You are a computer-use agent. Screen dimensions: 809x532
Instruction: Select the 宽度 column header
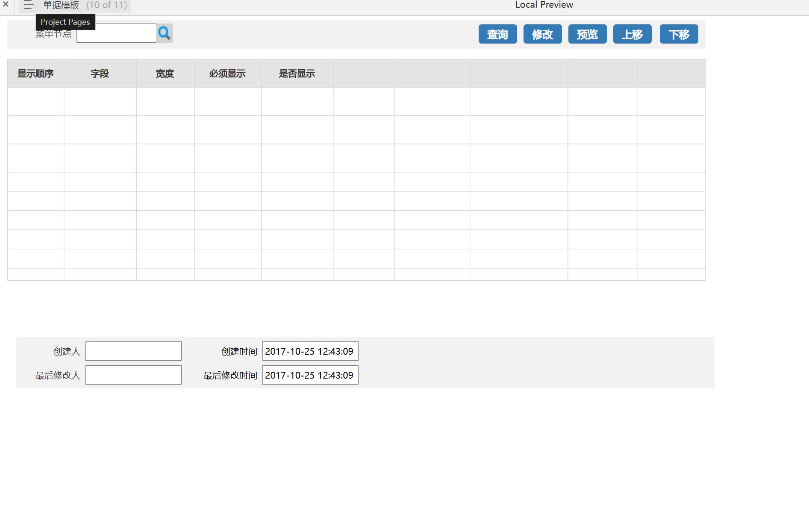(x=165, y=73)
